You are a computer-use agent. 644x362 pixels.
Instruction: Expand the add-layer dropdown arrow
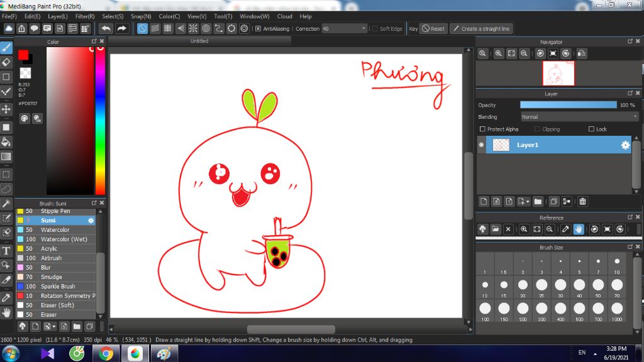click(x=528, y=202)
